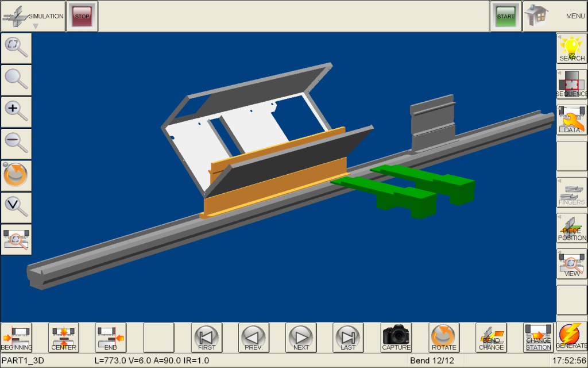Go to the FIRST bend step

207,338
